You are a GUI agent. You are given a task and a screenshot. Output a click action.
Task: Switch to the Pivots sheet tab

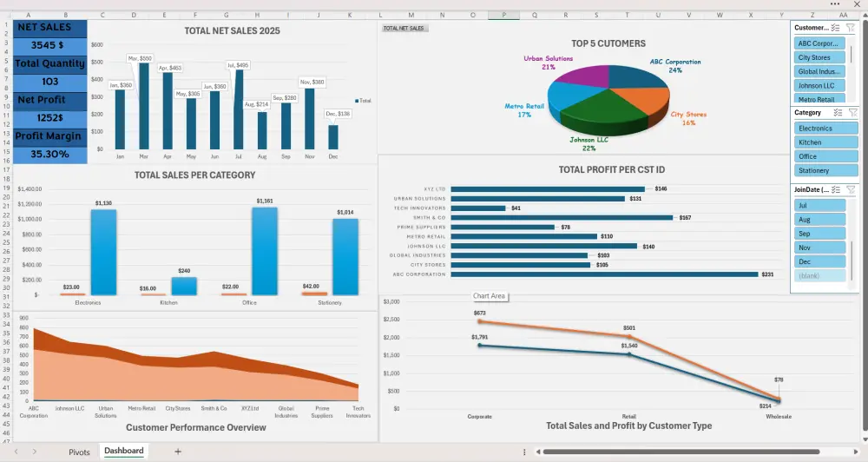pyautogui.click(x=79, y=452)
